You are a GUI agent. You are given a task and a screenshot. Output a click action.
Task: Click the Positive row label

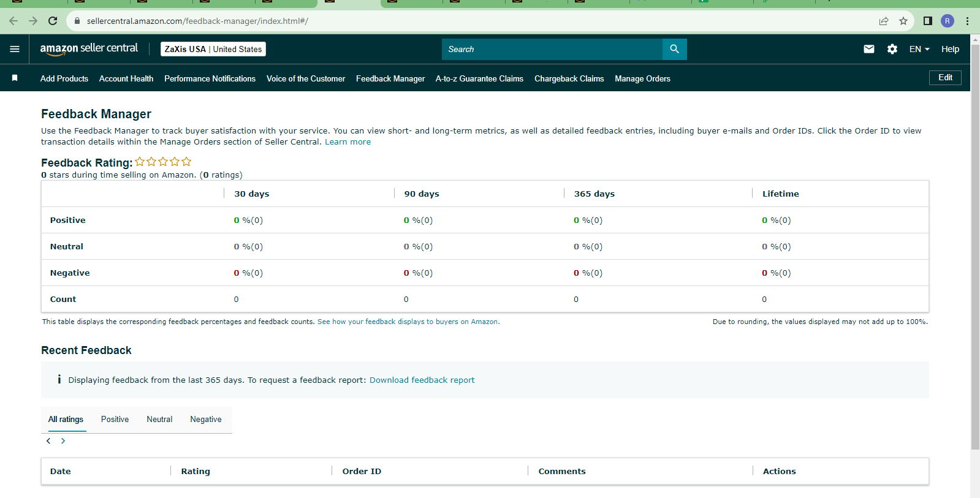pos(68,220)
